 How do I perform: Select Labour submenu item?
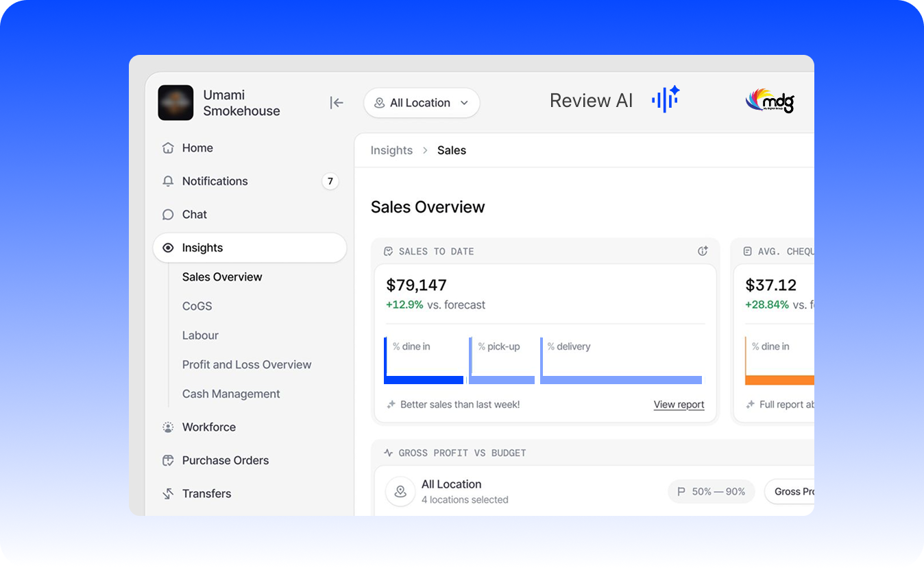[200, 335]
